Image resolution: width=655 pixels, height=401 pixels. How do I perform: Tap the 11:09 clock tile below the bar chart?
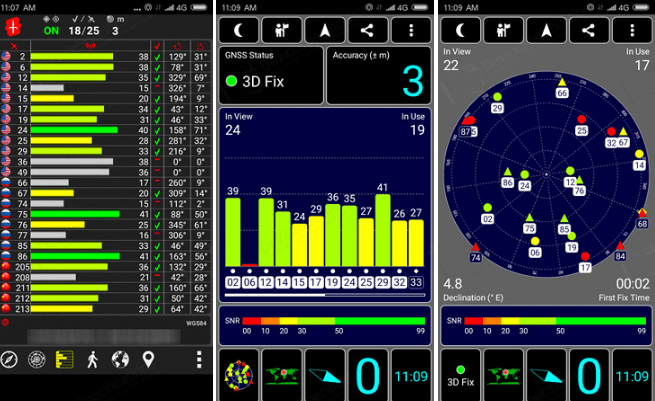pos(410,374)
